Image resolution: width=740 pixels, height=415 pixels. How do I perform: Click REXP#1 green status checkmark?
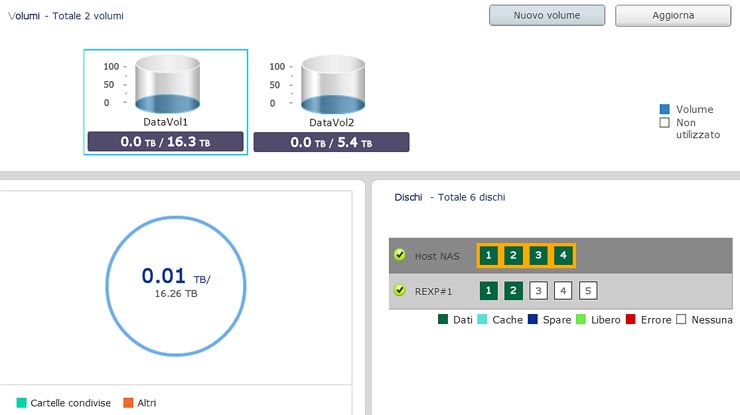(x=400, y=291)
